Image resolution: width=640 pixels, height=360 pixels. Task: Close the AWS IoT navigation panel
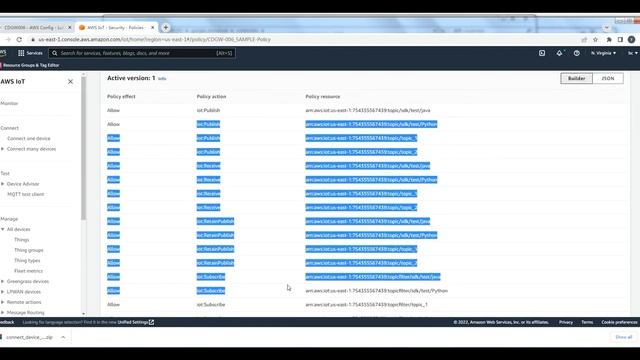point(70,82)
